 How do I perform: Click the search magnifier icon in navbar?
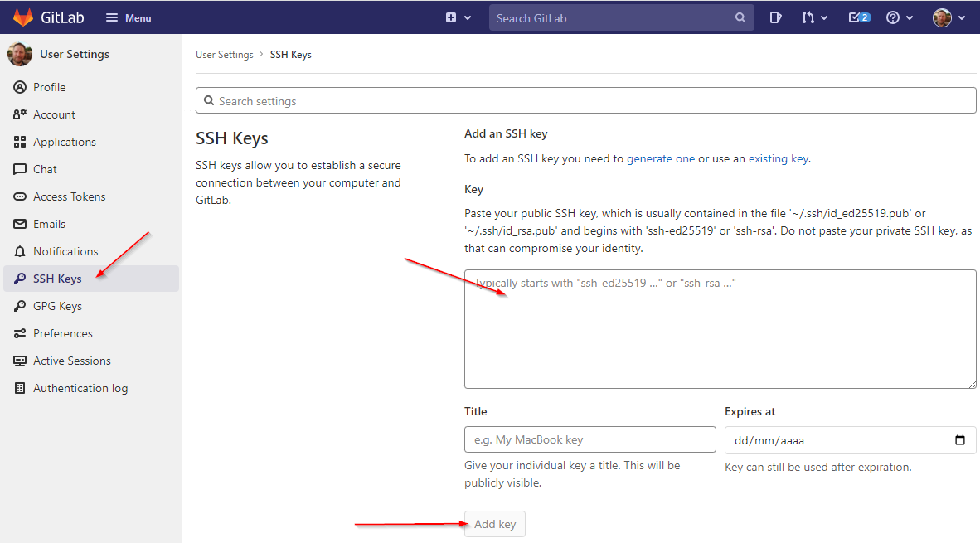[740, 18]
